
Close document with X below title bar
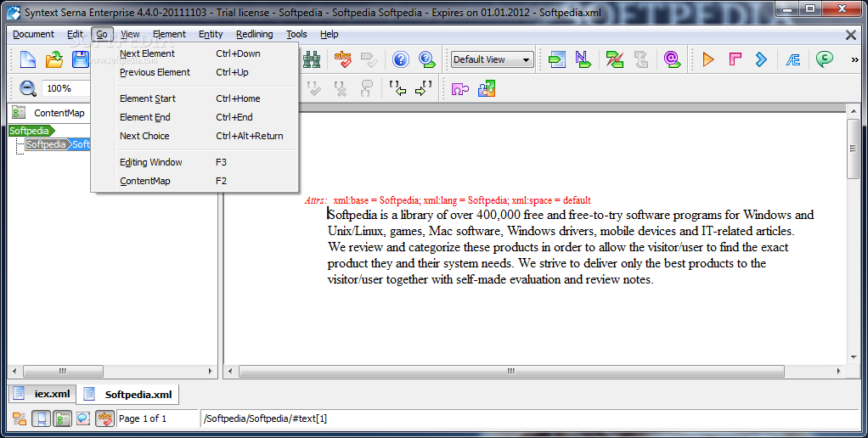pyautogui.click(x=851, y=35)
